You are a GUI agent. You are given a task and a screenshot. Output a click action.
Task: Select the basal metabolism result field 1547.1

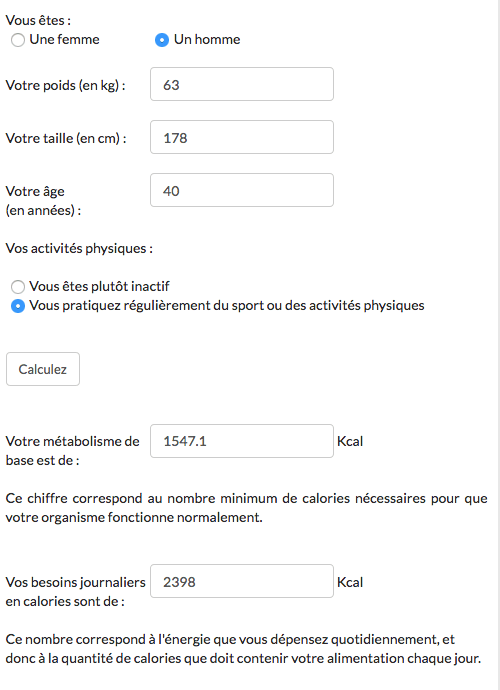pyautogui.click(x=242, y=441)
